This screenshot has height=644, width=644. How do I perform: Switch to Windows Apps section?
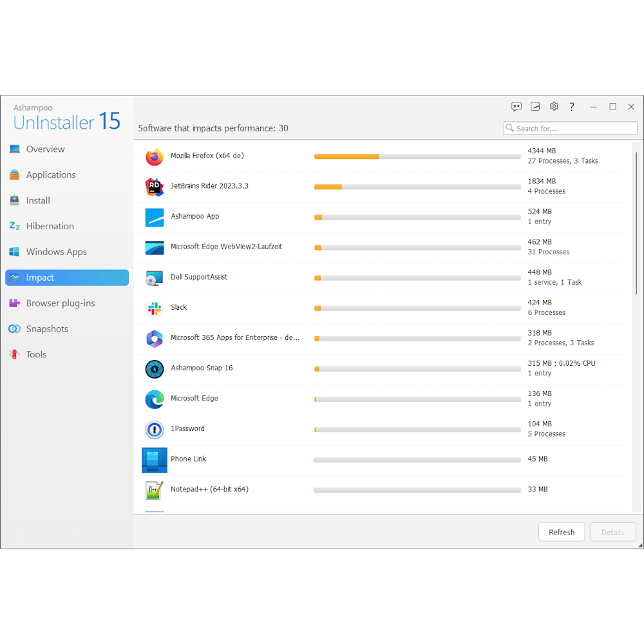coord(67,252)
